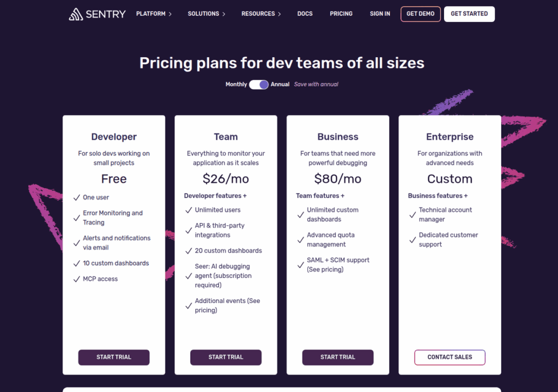The height and width of the screenshot is (392, 558).
Task: Open the Sign In page
Action: click(x=380, y=14)
